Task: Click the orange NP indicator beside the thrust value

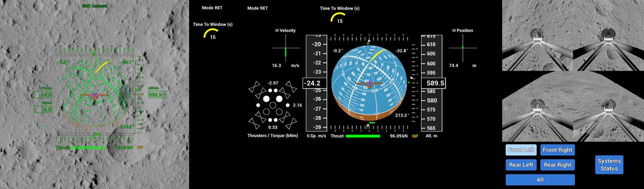Action: pos(415,136)
